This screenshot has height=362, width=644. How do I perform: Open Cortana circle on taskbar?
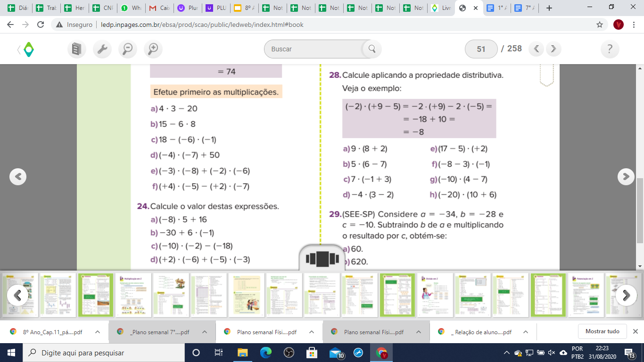tap(196, 353)
